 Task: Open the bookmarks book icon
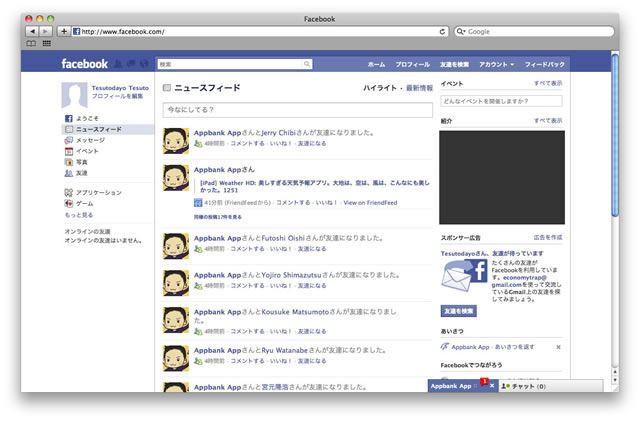tap(31, 43)
